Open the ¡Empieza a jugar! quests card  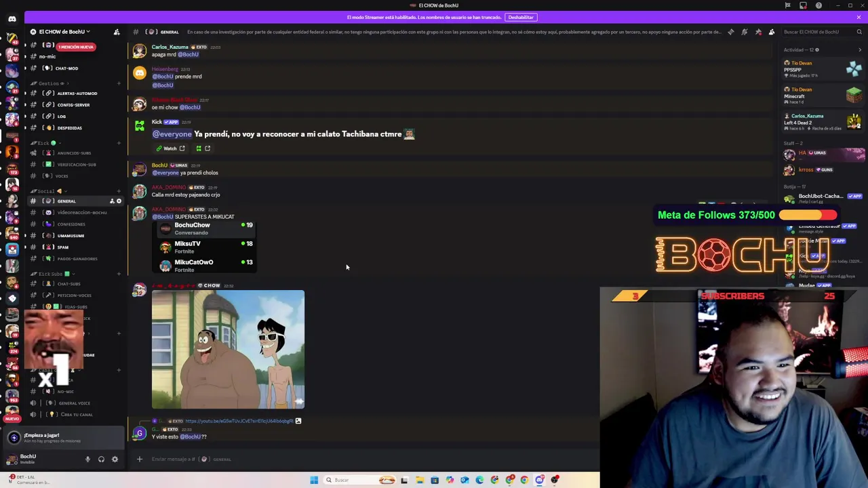pyautogui.click(x=62, y=438)
